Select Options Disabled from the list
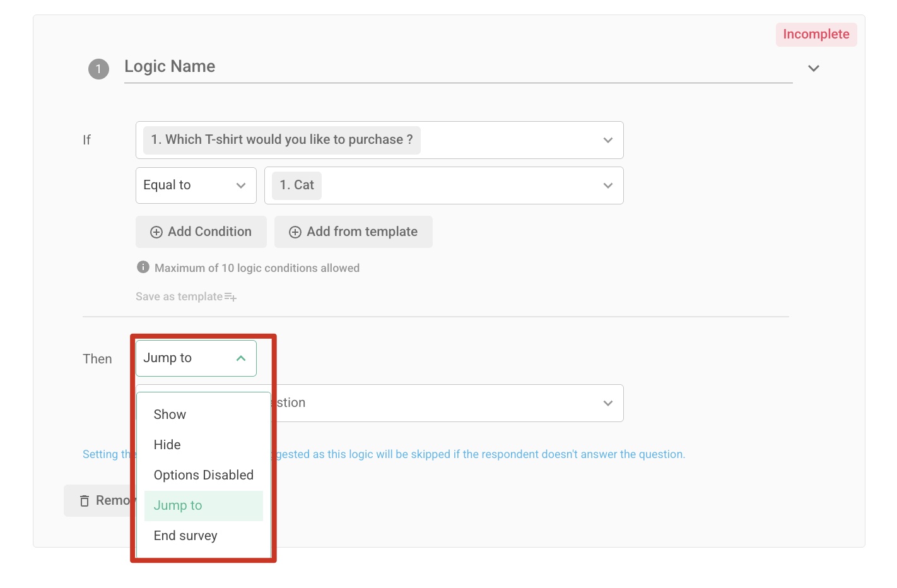 pos(203,475)
